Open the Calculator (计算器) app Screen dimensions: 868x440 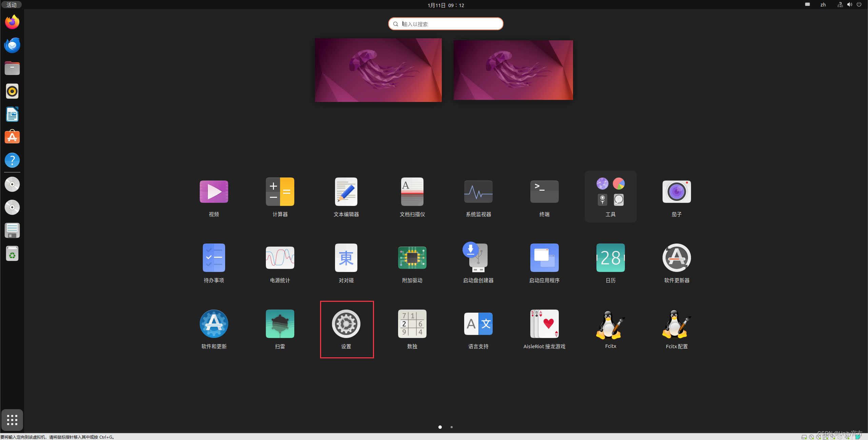[280, 192]
